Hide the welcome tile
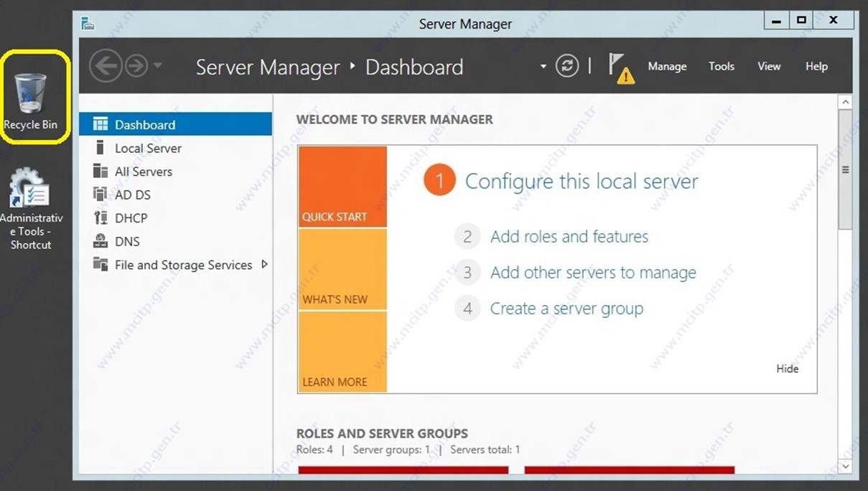This screenshot has width=868, height=491. coord(787,368)
